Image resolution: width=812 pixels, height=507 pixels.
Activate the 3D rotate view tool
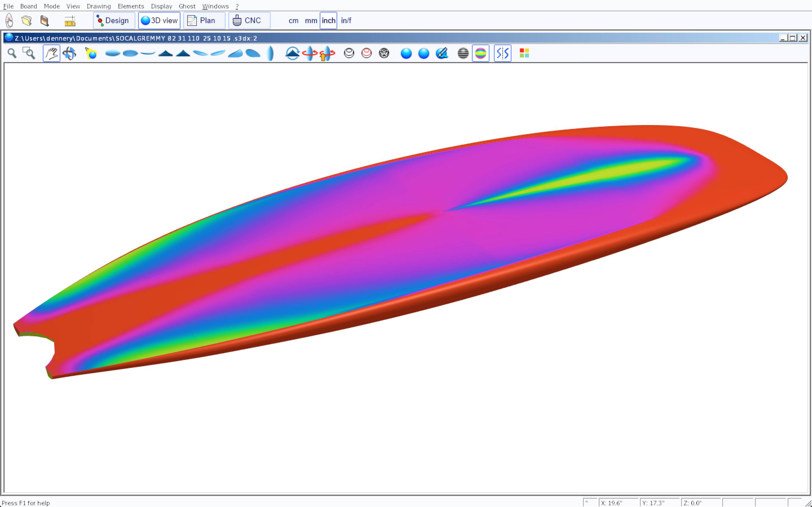pos(69,53)
